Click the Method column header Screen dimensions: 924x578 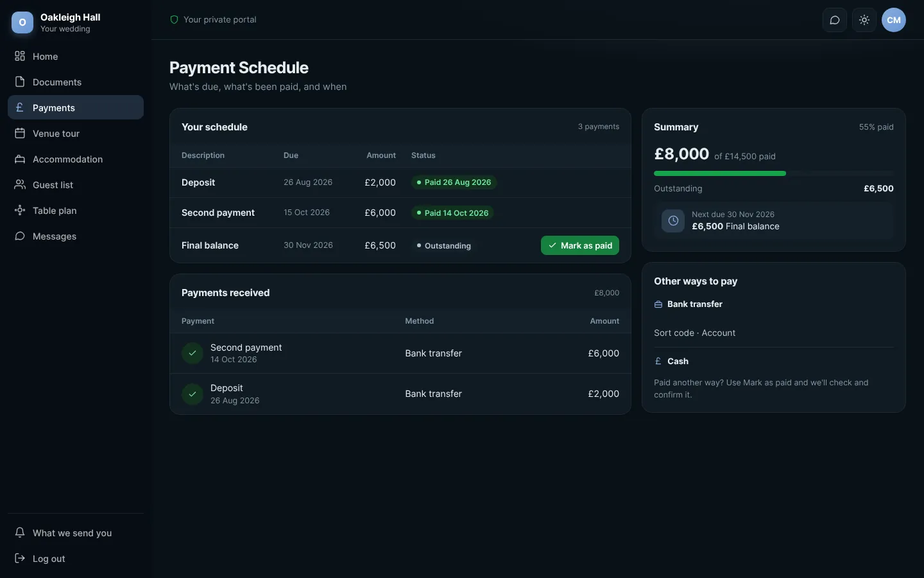(x=420, y=321)
